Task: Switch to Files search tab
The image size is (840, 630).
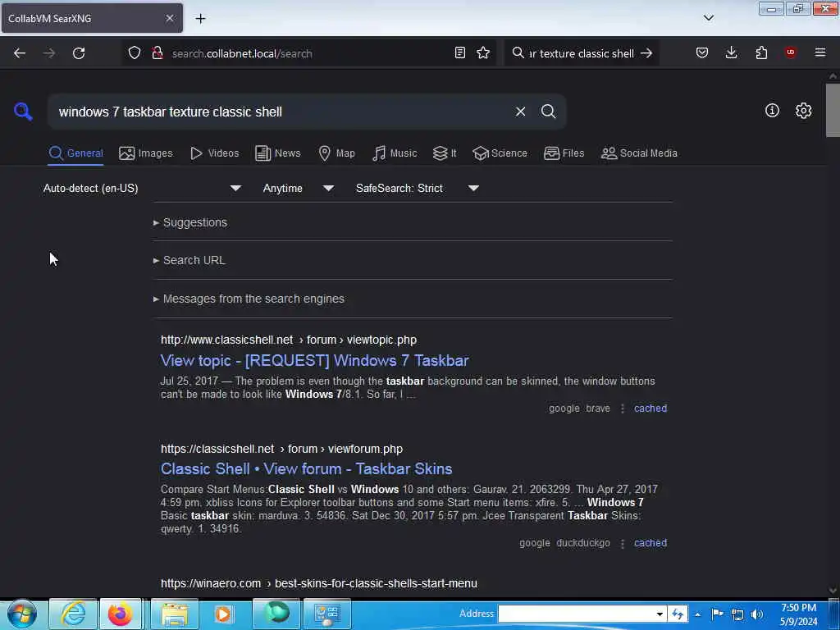Action: (x=564, y=153)
